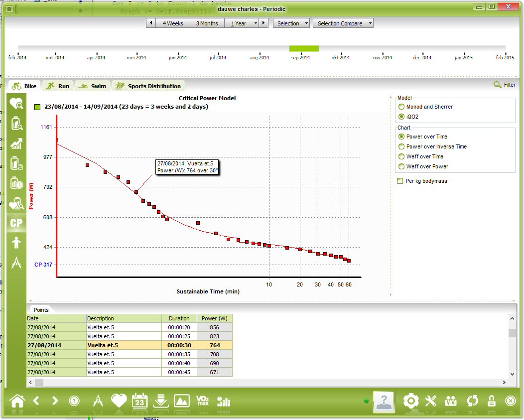Open the body figure sidebar icon
The width and height of the screenshot is (524, 420).
click(16, 243)
